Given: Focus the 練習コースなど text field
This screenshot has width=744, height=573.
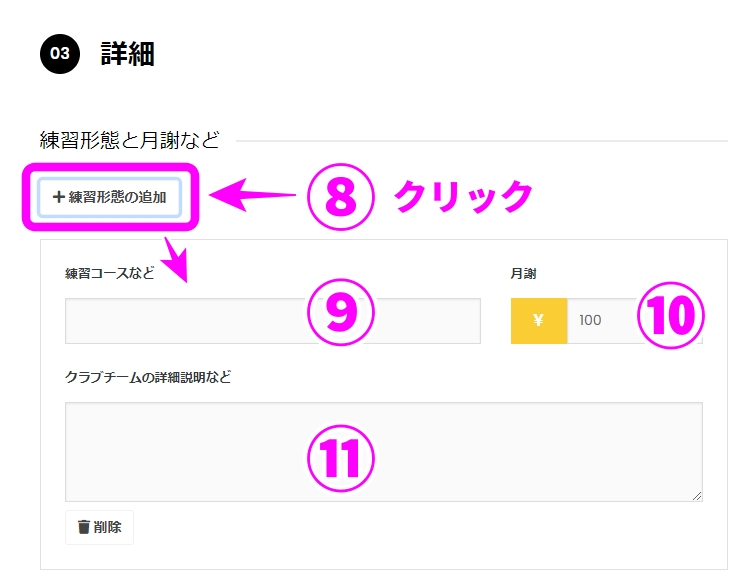Looking at the screenshot, I should coord(273,321).
